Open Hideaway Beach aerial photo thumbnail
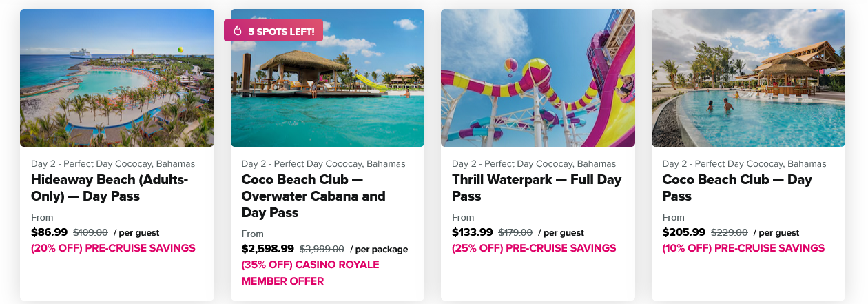This screenshot has width=868, height=304. click(x=117, y=78)
